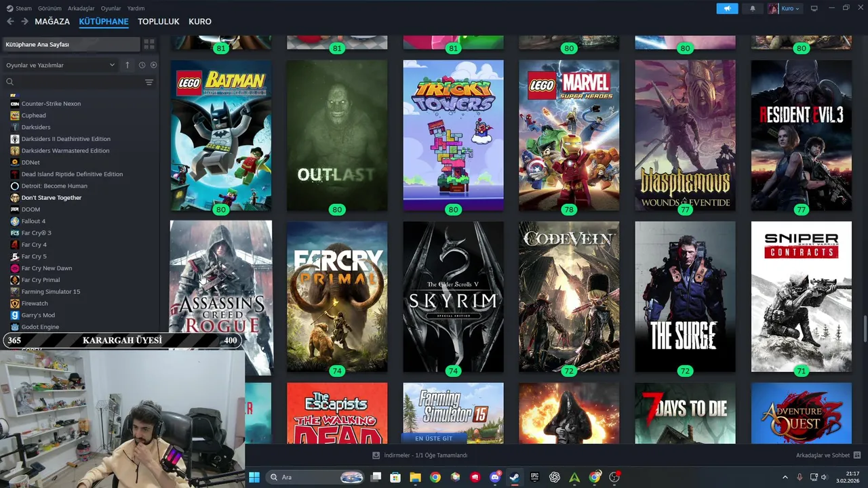Switch to the KÜTÜPHANE tab

click(x=104, y=22)
